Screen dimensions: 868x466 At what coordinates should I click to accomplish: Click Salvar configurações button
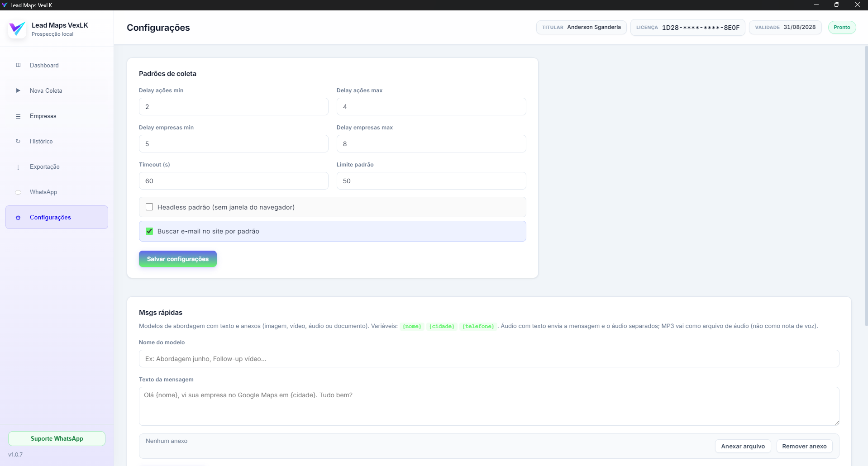178,259
